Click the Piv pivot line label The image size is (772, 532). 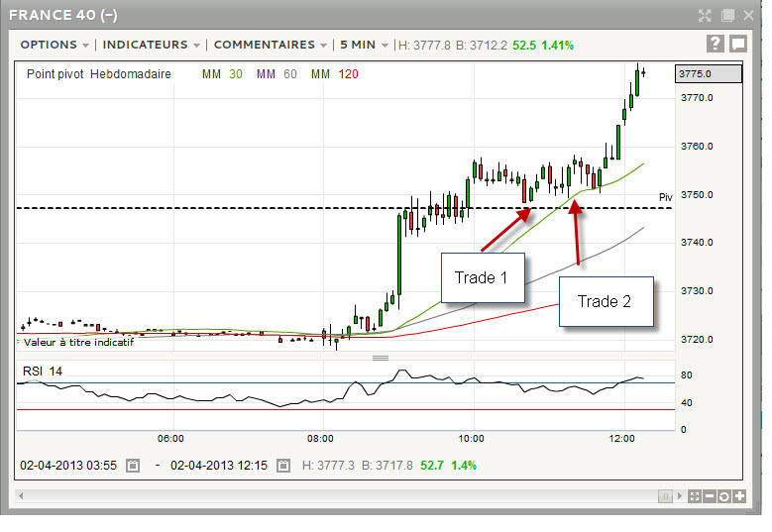pyautogui.click(x=666, y=197)
